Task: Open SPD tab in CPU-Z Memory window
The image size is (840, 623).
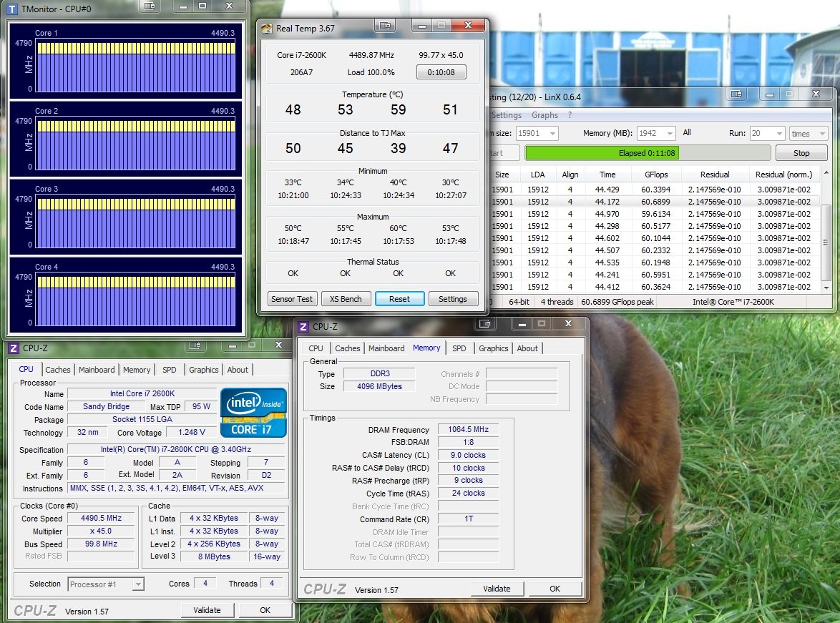Action: coord(459,348)
